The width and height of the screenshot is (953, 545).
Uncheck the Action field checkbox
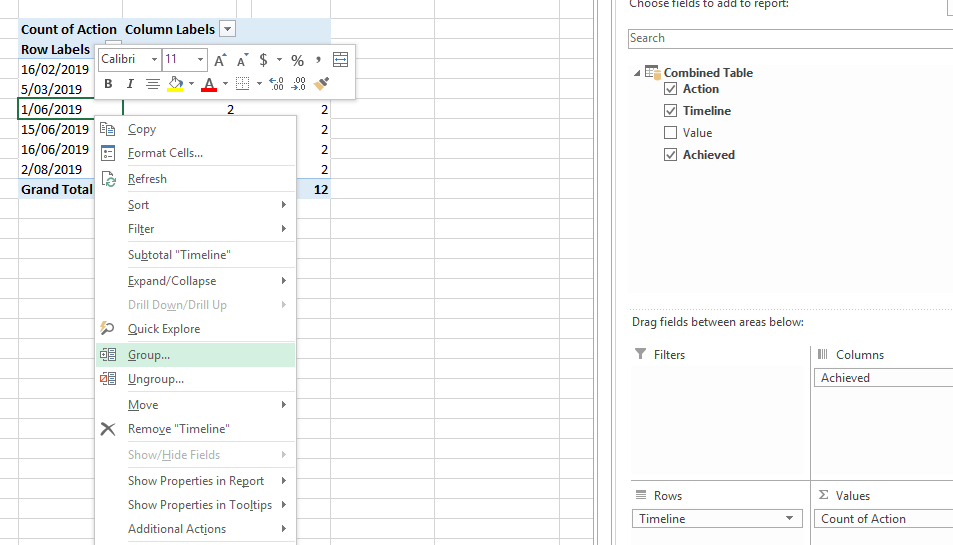tap(670, 89)
